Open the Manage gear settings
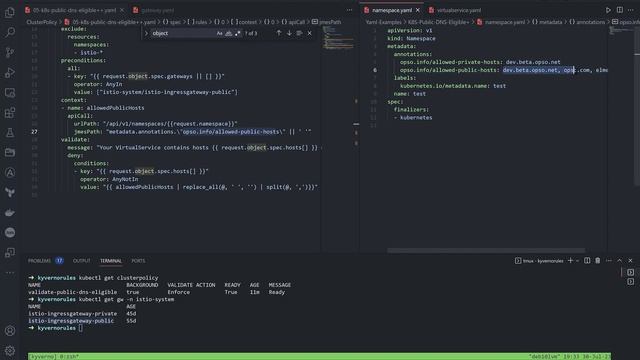Screen dimensions: 640x360 [x=10, y=350]
